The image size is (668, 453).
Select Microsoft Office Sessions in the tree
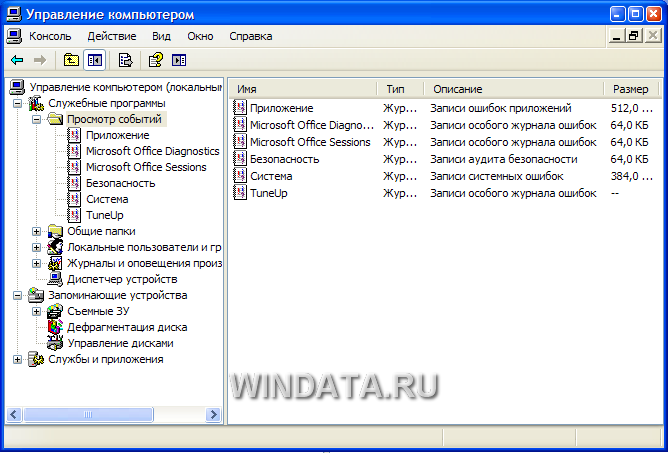(146, 167)
